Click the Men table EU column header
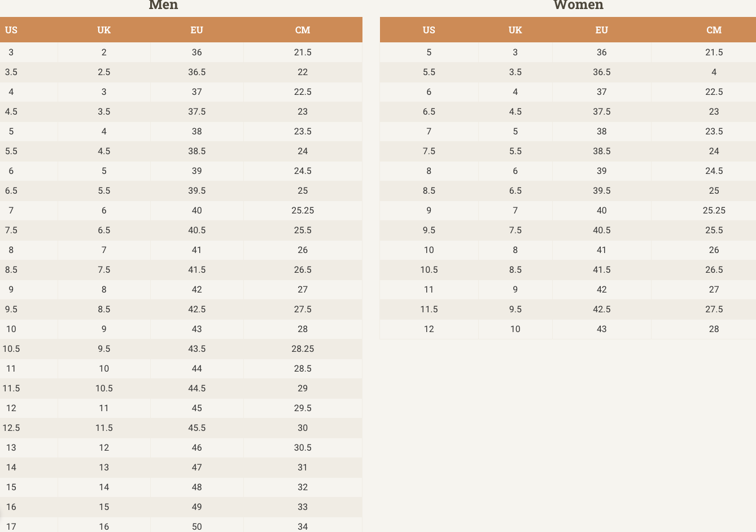 (196, 30)
